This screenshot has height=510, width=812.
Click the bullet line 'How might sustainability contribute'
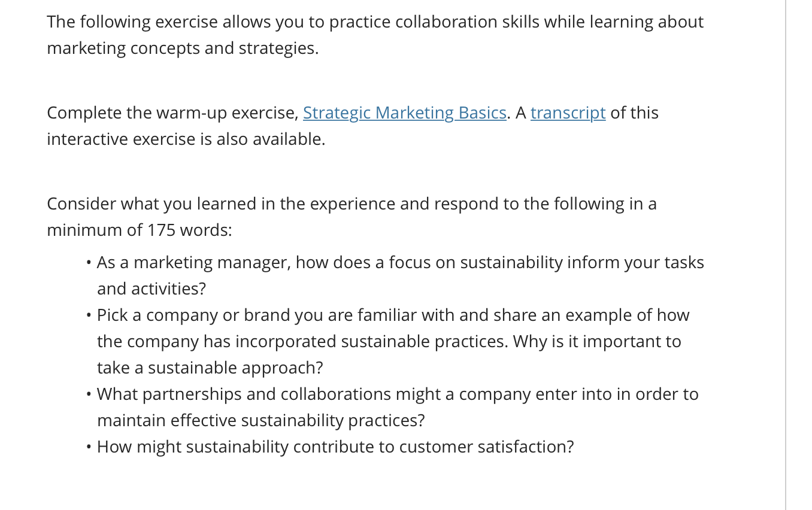tap(335, 447)
